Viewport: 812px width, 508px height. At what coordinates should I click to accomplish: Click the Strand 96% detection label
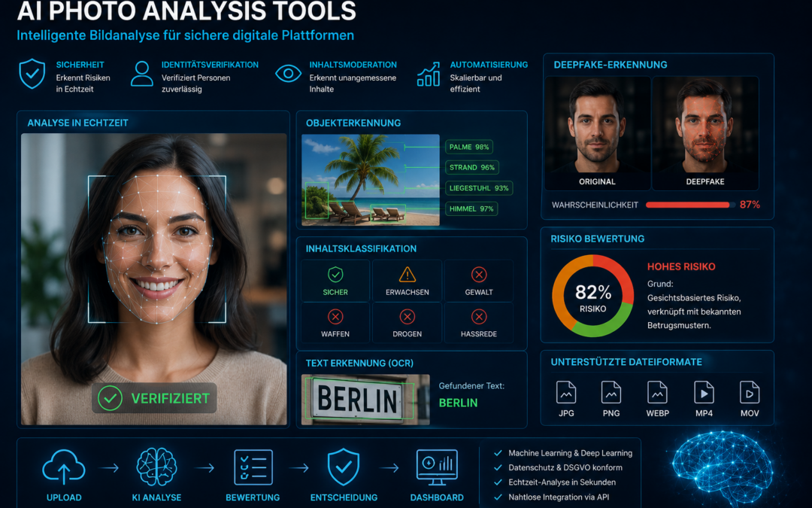tap(471, 167)
